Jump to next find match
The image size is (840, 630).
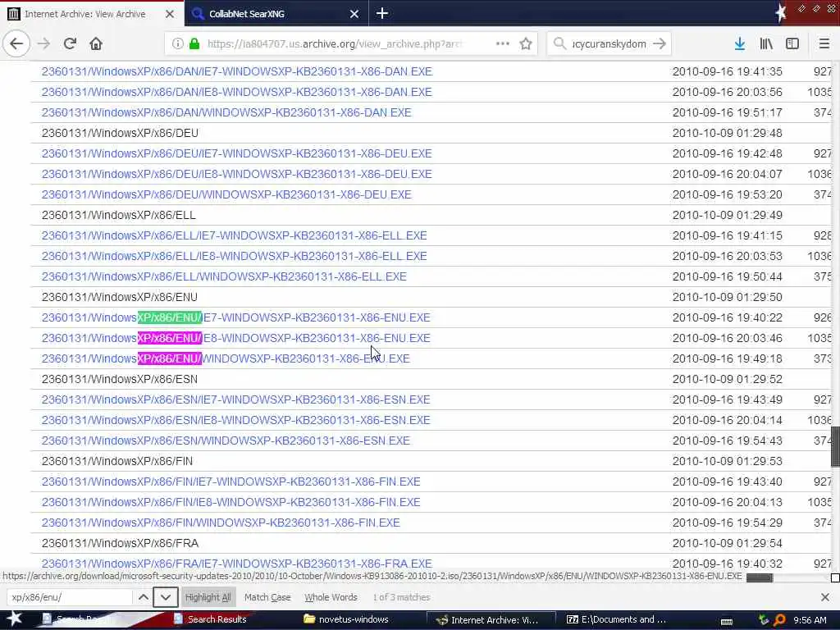click(x=166, y=597)
